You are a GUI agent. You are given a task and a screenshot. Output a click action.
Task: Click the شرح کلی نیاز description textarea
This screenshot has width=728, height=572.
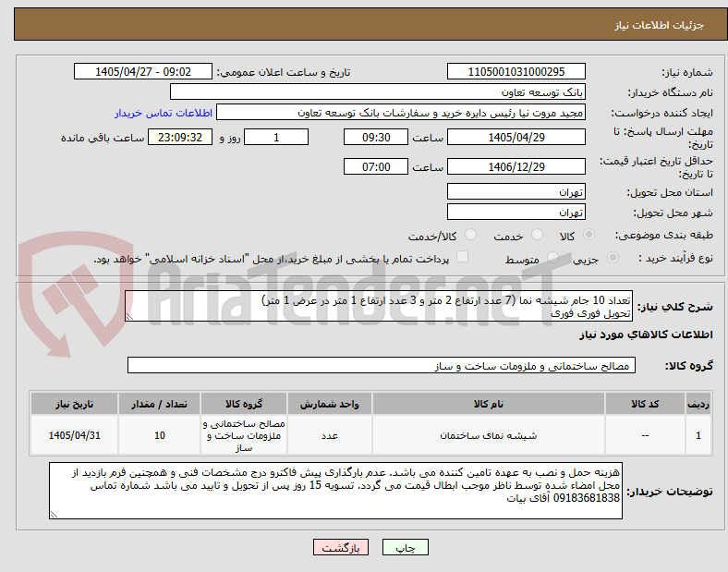[x=379, y=306]
